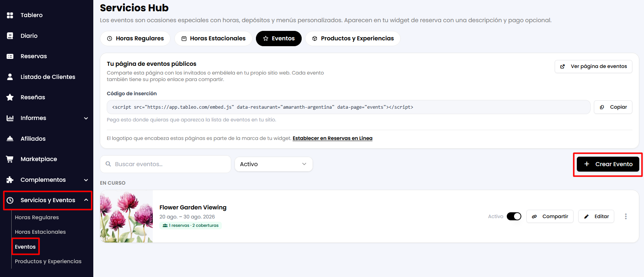The image size is (644, 277).
Task: Click the Flower Garden Viewing event title
Action: 193,208
